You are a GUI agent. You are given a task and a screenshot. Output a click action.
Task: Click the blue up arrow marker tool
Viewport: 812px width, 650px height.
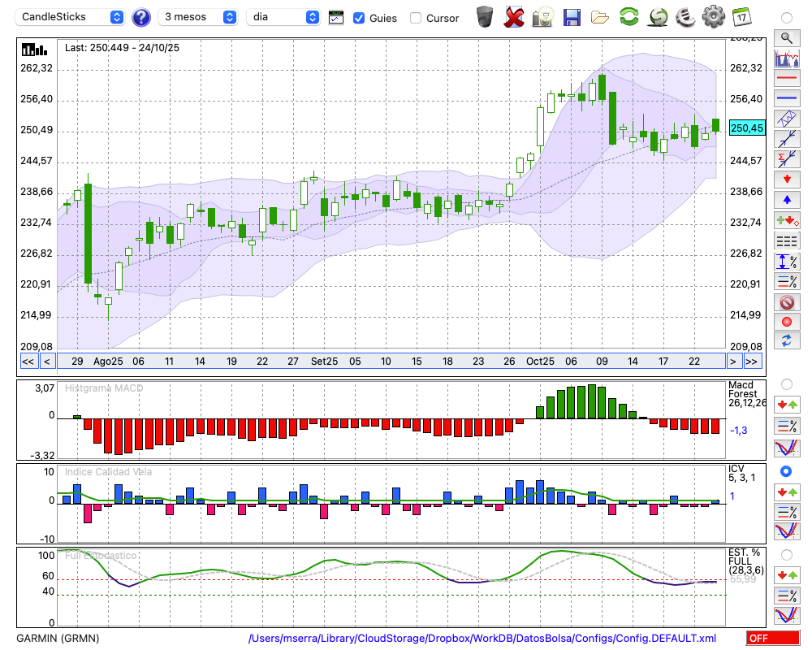click(x=787, y=200)
